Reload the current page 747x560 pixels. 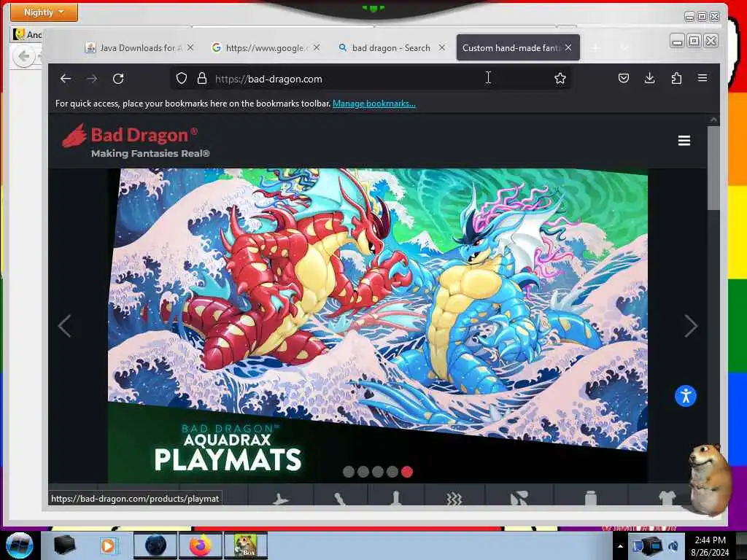(118, 79)
